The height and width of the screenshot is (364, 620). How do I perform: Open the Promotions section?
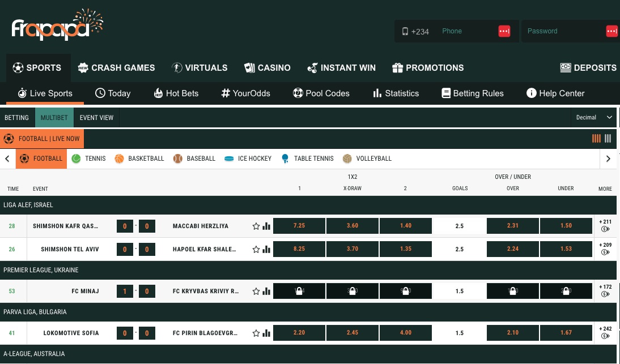[428, 68]
